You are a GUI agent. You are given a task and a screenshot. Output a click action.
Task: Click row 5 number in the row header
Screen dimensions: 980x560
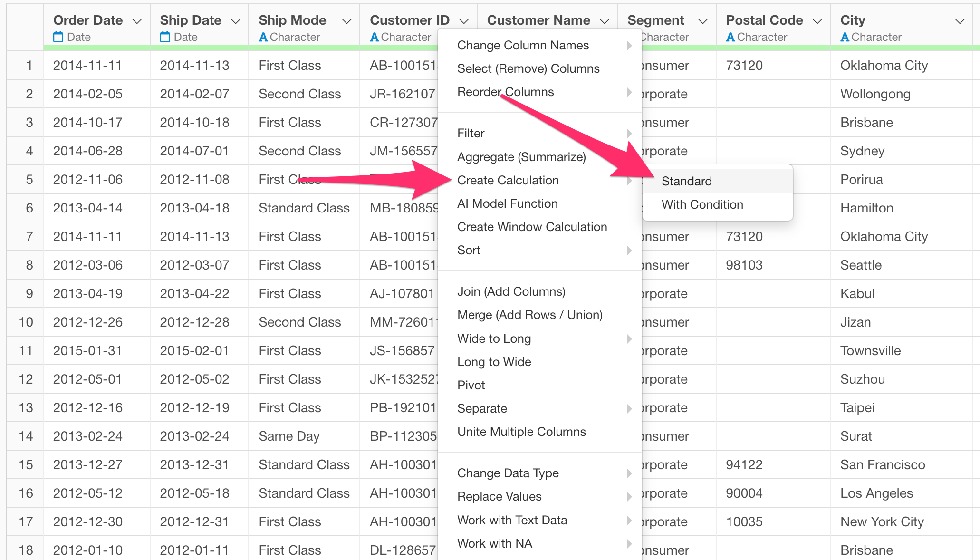[29, 179]
